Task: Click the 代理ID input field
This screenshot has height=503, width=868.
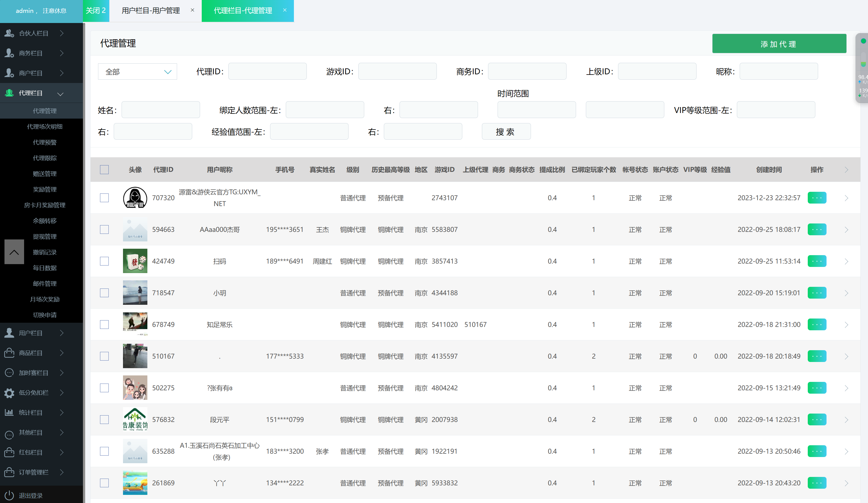Action: [267, 71]
